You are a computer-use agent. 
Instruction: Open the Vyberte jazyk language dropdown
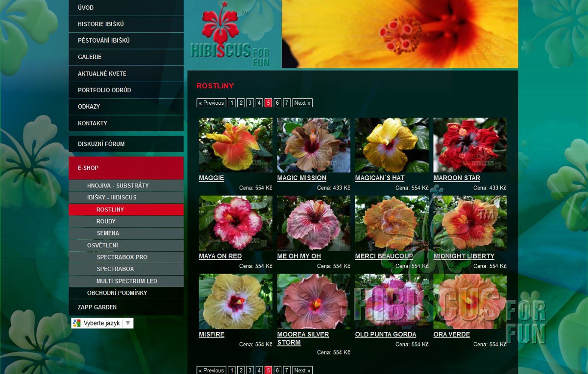pos(102,323)
